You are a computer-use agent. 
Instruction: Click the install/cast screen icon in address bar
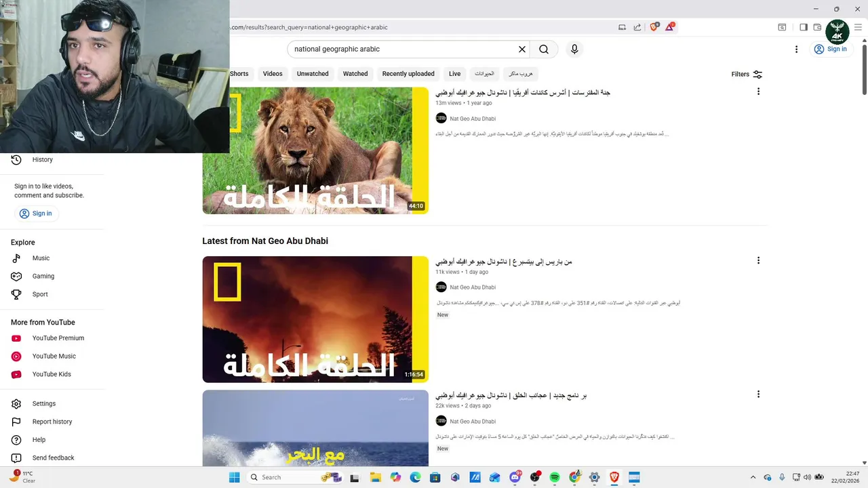622,27
